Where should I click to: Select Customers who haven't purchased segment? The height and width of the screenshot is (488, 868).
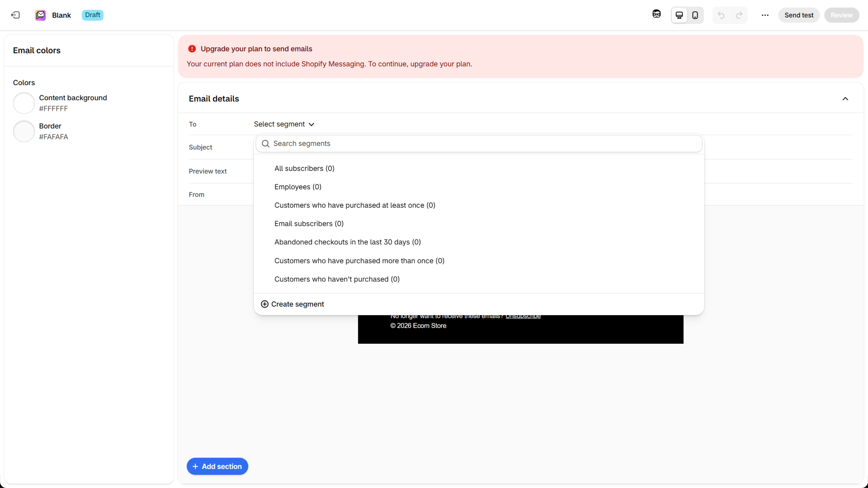tap(479, 279)
